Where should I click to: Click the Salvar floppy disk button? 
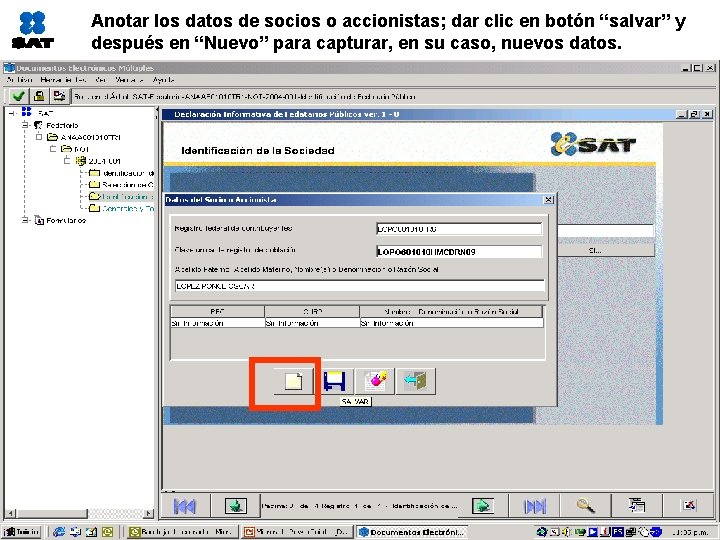(334, 382)
